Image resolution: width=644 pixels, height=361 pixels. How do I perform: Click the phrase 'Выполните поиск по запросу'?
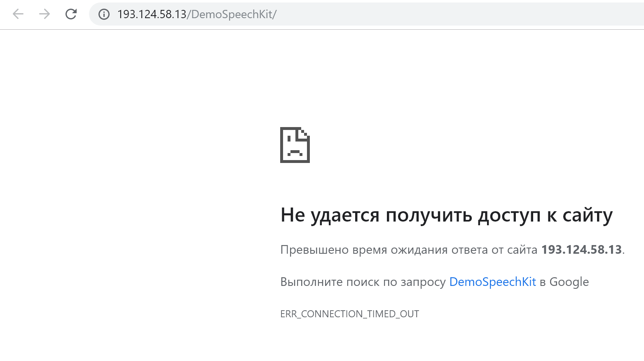363,282
